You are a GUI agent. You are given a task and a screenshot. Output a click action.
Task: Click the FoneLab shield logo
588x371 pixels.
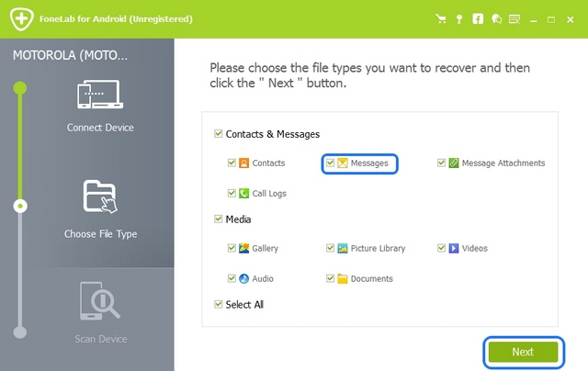pyautogui.click(x=21, y=18)
